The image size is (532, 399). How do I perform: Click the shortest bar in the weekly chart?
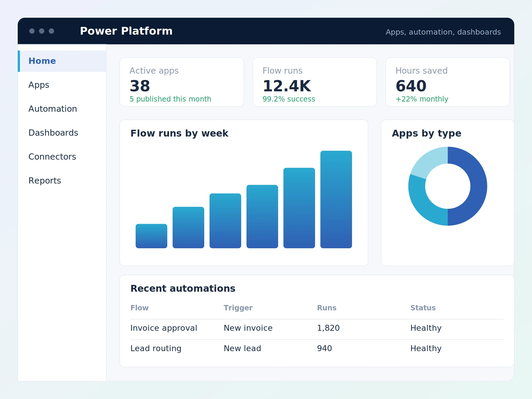tap(151, 236)
